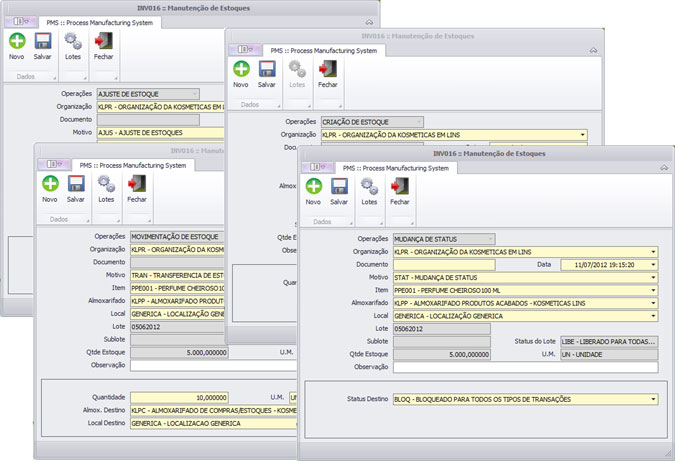Viewport: 675px width, 461px height.
Task: Select PMS tab in Ajuste de Estoque window
Action: coord(99,23)
